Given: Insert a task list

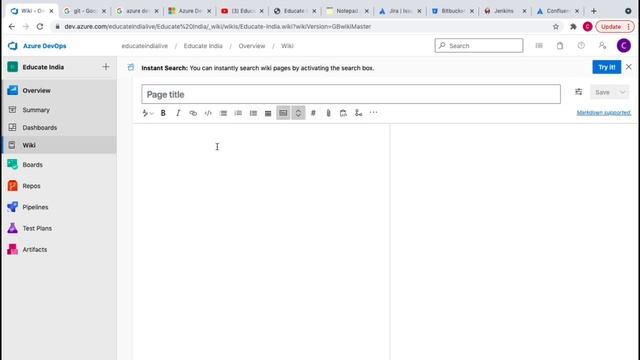Looking at the screenshot, I should pyautogui.click(x=253, y=113).
